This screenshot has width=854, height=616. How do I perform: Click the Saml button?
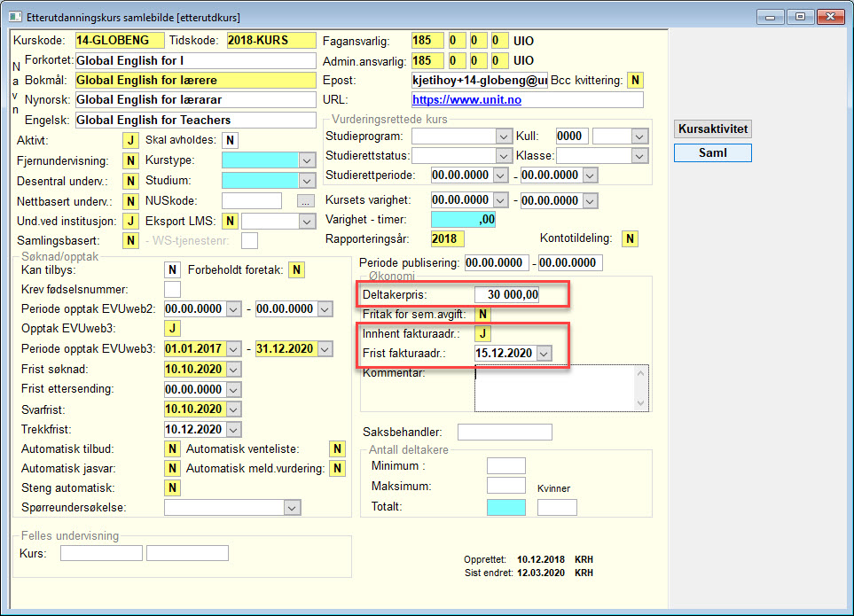(x=712, y=153)
